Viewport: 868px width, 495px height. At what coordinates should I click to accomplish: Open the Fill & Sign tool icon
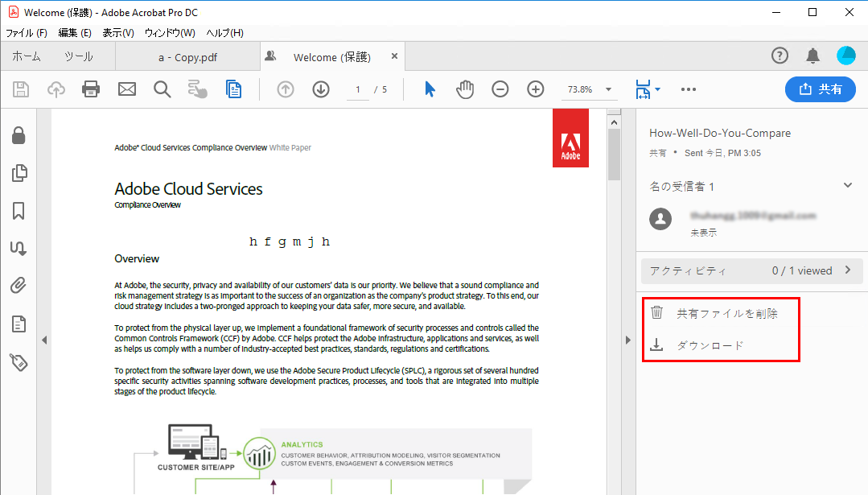pyautogui.click(x=197, y=89)
